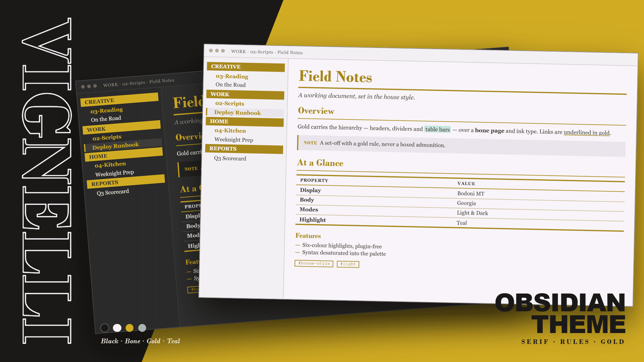Follow the 'underlined in gold' link
Screen dimensions: 644x362
coord(587,132)
